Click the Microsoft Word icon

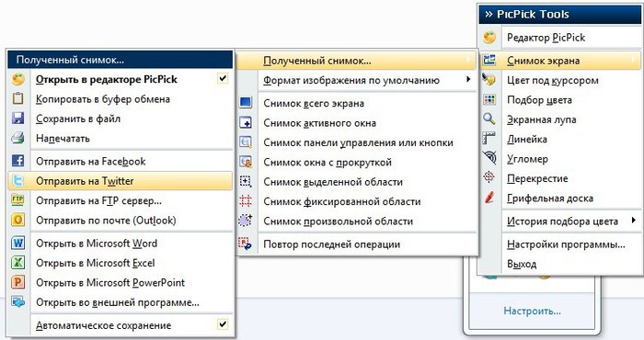click(18, 243)
